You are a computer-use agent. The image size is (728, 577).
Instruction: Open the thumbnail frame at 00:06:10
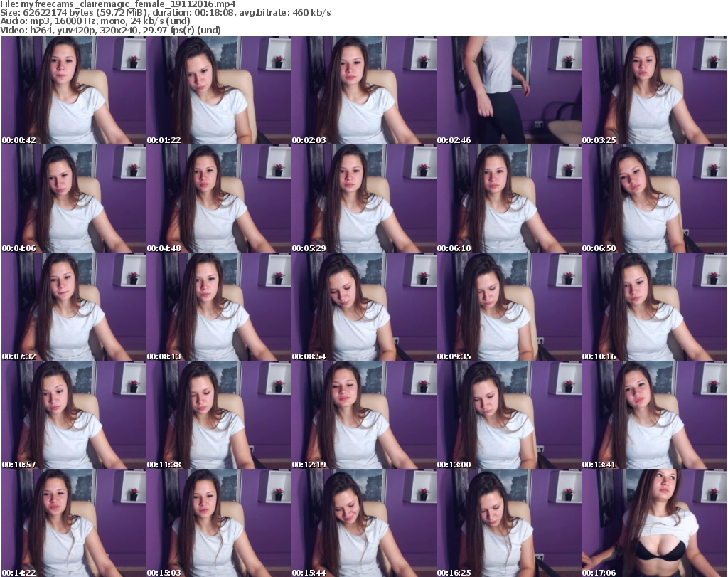coord(509,198)
